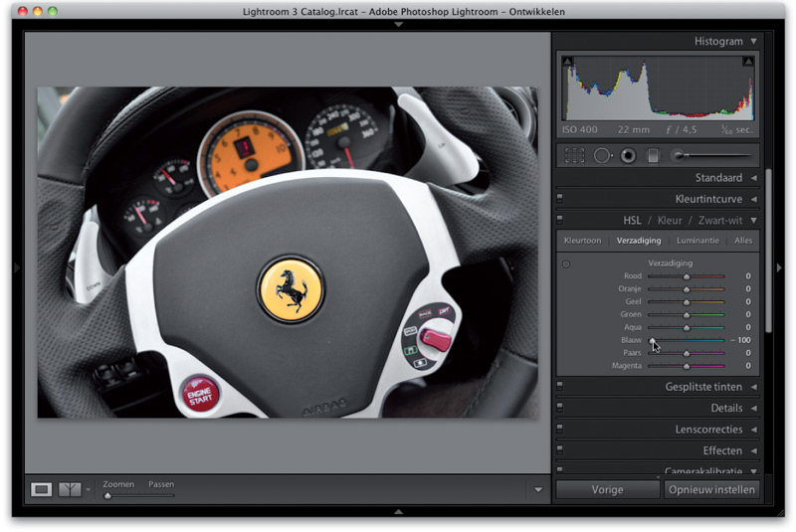This screenshot has width=796, height=532.
Task: Click the Blauw saturation slider handle
Action: point(652,340)
